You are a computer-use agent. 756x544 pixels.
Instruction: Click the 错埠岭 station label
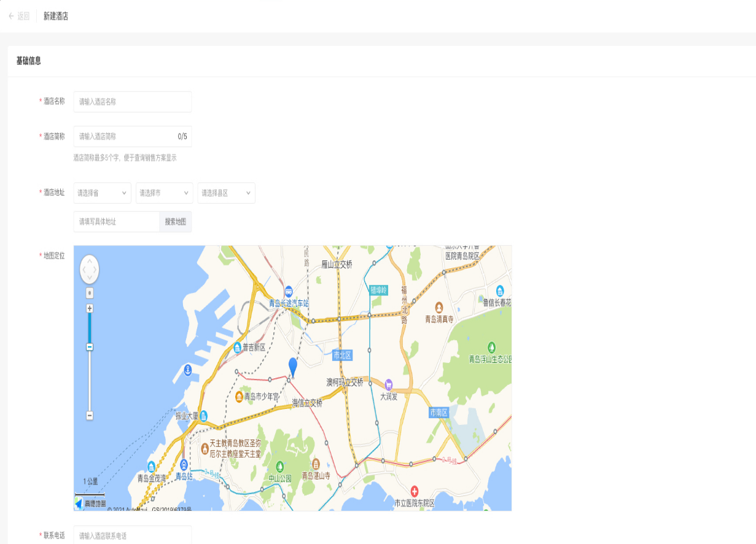(x=379, y=290)
